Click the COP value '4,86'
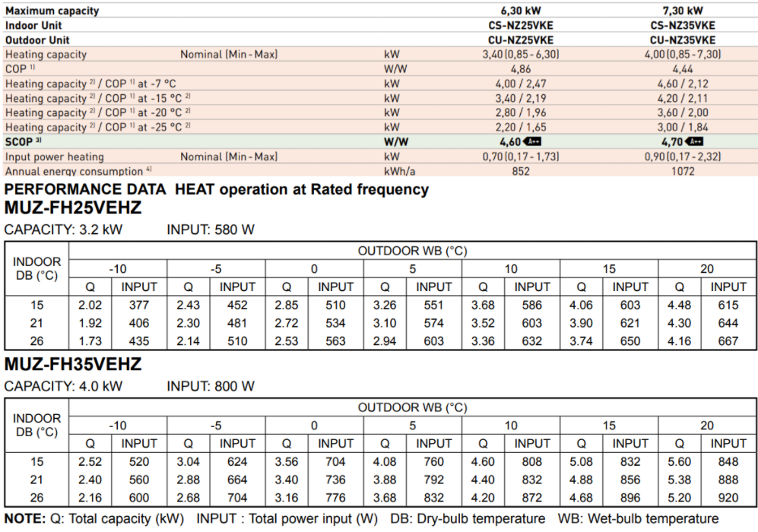Screen dimensions: 758x532 [521, 69]
